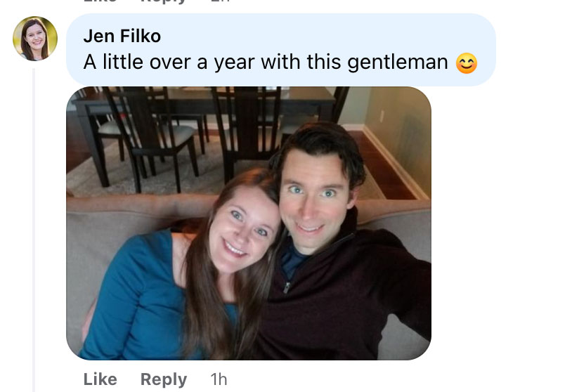The image size is (572, 392).
Task: Open the 1h comment timestamp
Action: (x=219, y=379)
